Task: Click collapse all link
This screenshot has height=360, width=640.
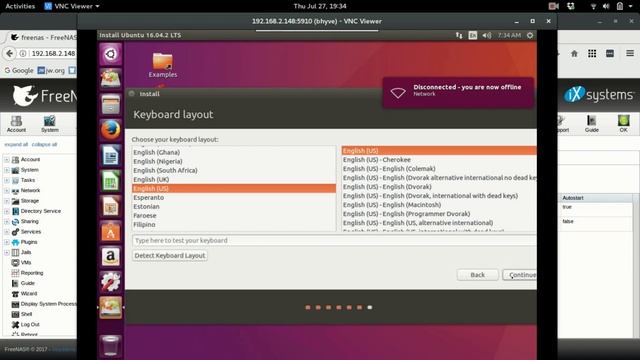Action: (44, 144)
